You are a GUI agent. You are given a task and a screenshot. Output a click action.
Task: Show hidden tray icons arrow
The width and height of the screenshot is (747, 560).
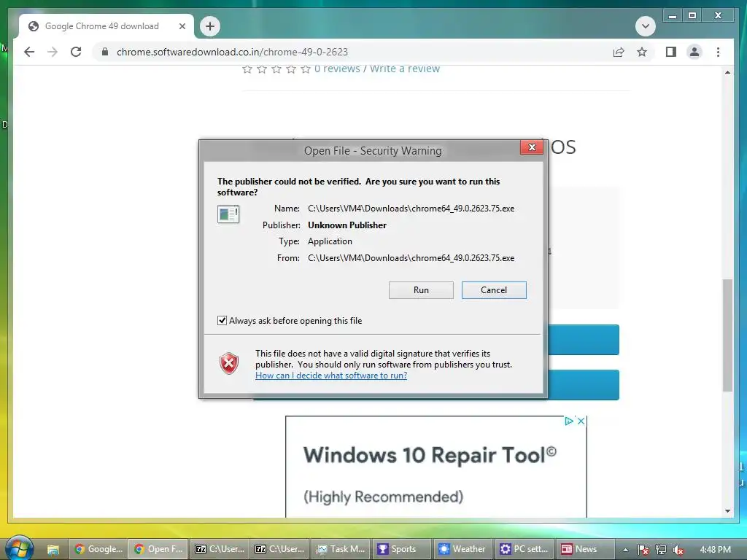(x=625, y=550)
